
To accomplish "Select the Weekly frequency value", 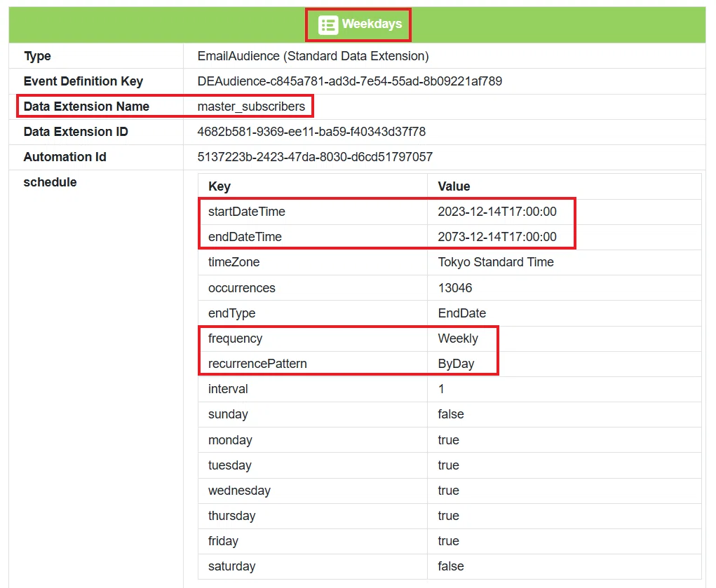I will pyautogui.click(x=458, y=339).
